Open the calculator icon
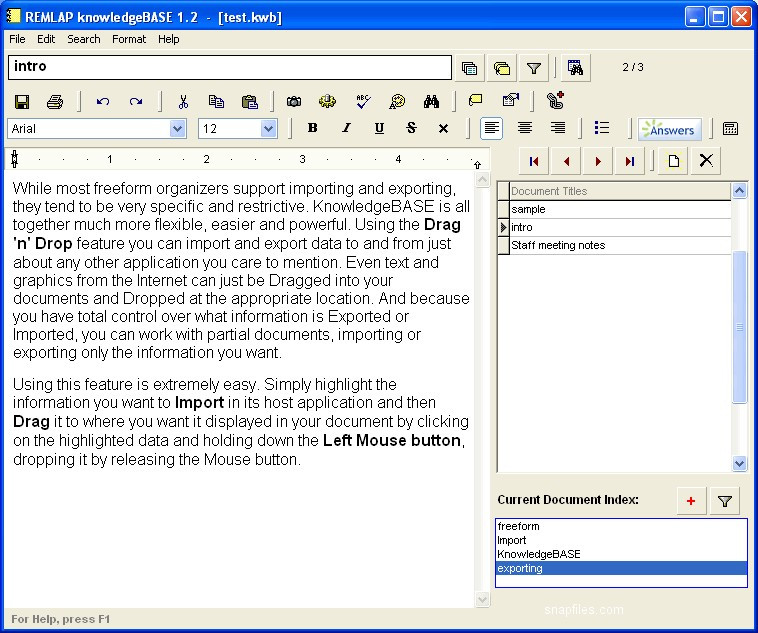Viewport: 758px width, 633px height. (730, 129)
